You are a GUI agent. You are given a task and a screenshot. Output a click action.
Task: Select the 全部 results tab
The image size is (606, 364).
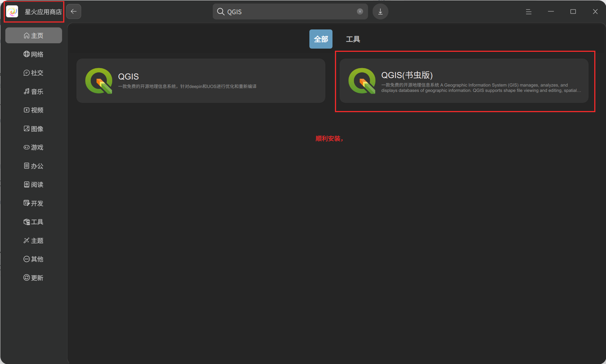(x=321, y=39)
